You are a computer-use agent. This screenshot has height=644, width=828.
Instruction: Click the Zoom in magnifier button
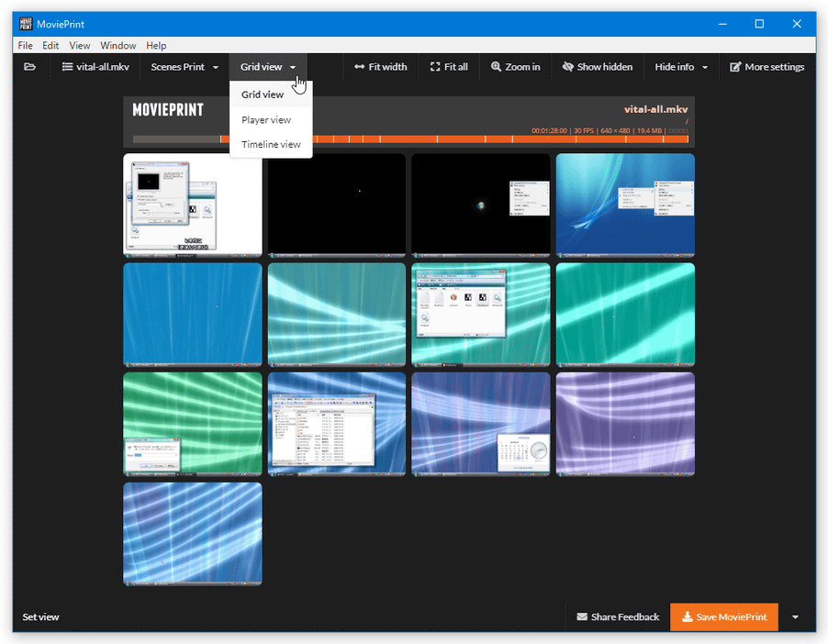[x=515, y=67]
